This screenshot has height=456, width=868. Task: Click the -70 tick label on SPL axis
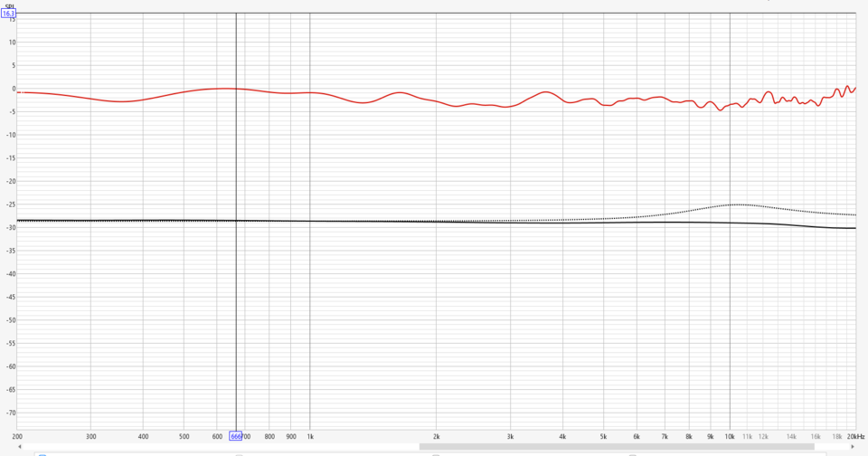pyautogui.click(x=10, y=413)
